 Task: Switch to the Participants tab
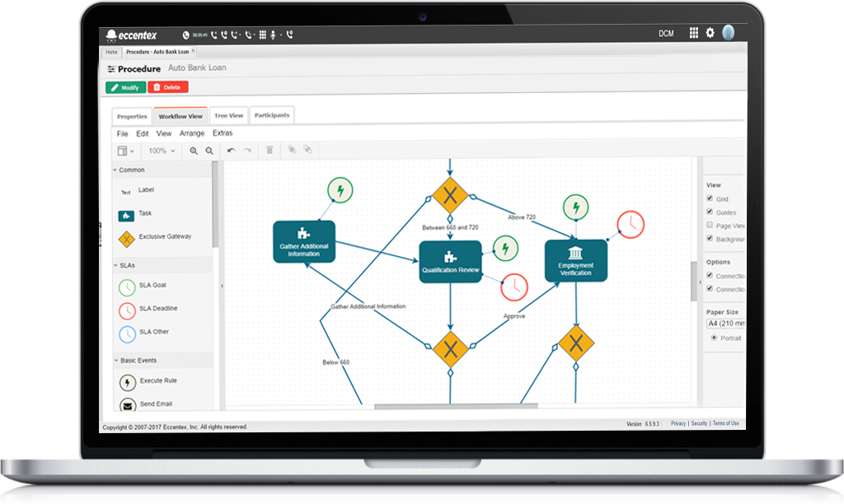[x=272, y=115]
